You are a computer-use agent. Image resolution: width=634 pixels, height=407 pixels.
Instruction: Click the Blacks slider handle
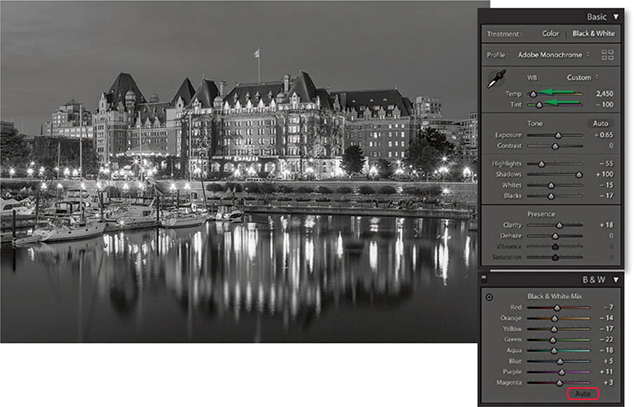pyautogui.click(x=551, y=196)
